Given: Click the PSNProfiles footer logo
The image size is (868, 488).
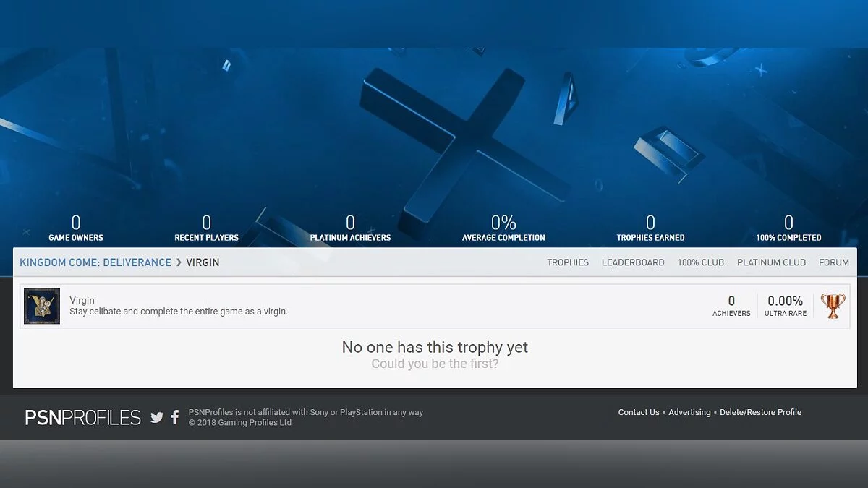Looking at the screenshot, I should pos(83,417).
